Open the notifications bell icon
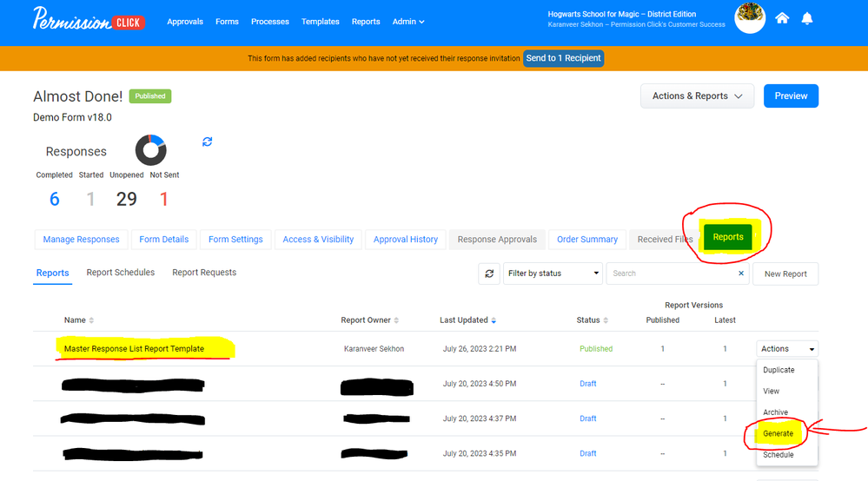Screen dimensions: 868x481 (807, 18)
